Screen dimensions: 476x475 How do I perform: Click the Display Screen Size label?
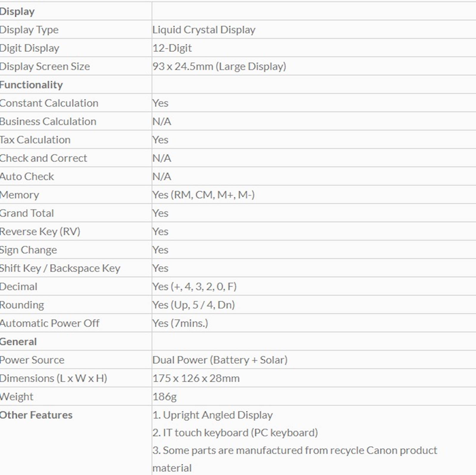point(45,66)
